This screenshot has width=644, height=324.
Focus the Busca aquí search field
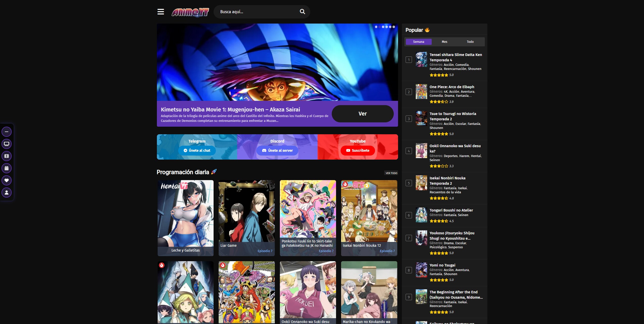[258, 12]
